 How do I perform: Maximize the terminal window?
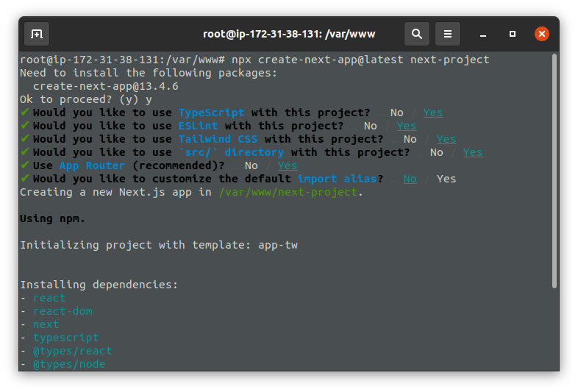513,34
